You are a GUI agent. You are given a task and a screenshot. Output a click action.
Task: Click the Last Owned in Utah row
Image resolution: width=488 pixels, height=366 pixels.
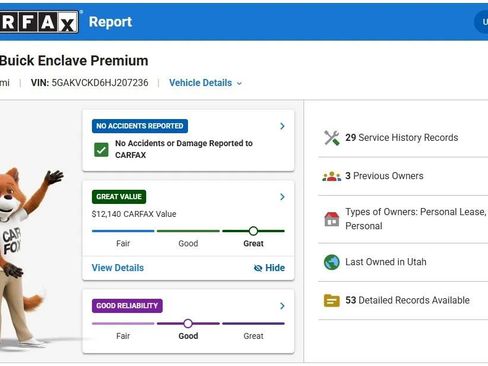403,262
